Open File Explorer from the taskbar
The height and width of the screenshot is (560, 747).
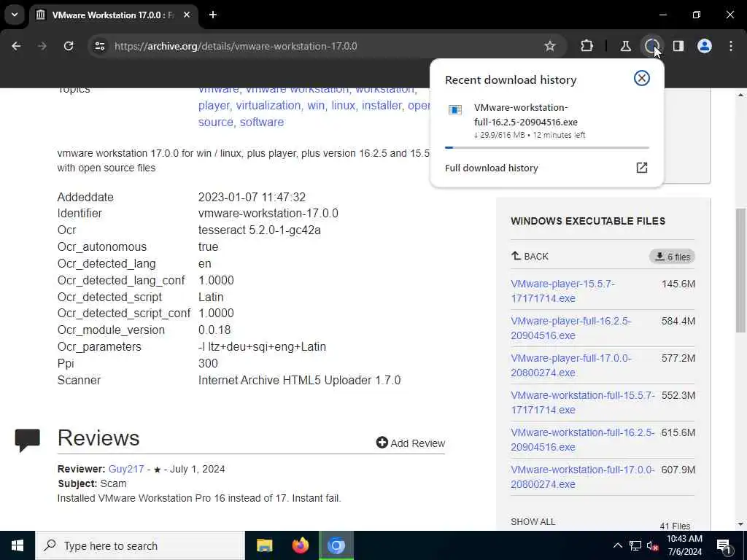click(264, 545)
